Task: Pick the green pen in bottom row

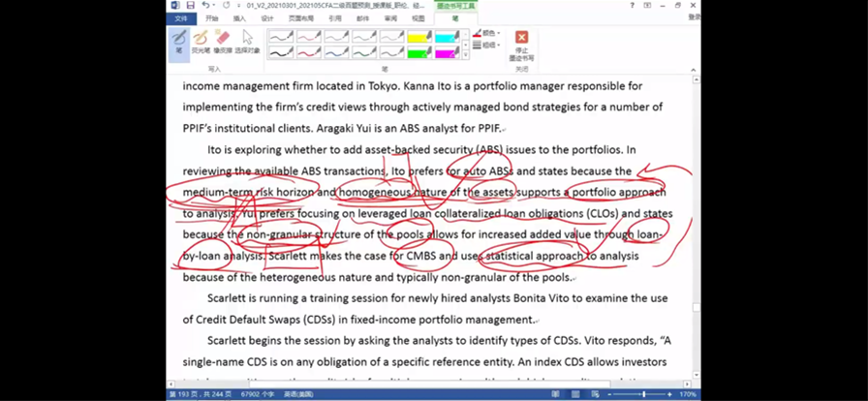Action: (x=364, y=52)
